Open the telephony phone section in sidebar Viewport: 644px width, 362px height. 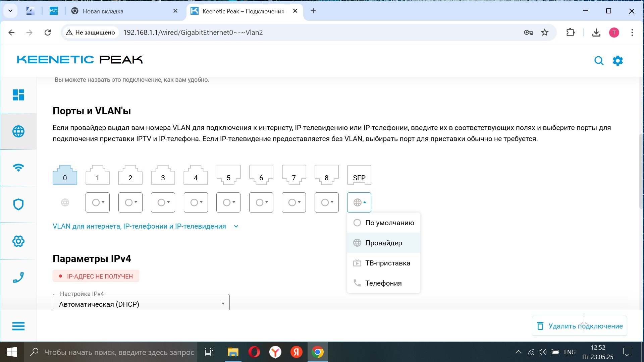[x=18, y=278]
